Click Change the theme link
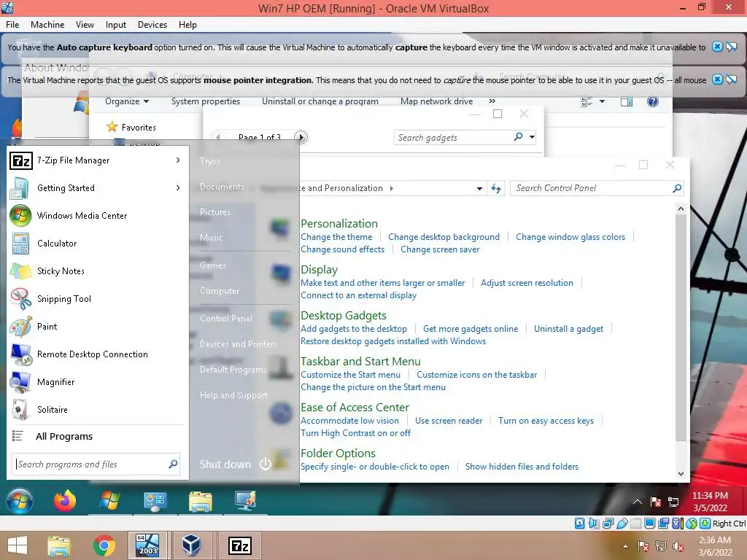 336,237
